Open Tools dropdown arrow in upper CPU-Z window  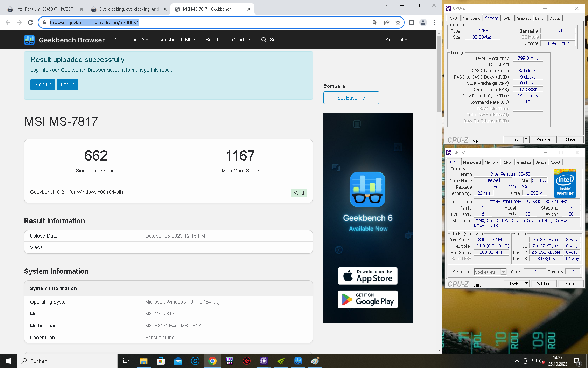[526, 139]
